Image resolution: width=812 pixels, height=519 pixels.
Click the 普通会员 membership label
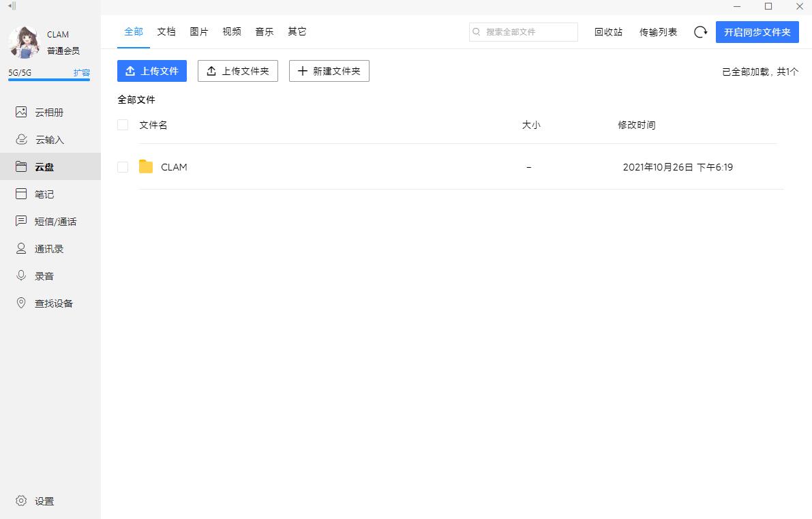(x=63, y=50)
